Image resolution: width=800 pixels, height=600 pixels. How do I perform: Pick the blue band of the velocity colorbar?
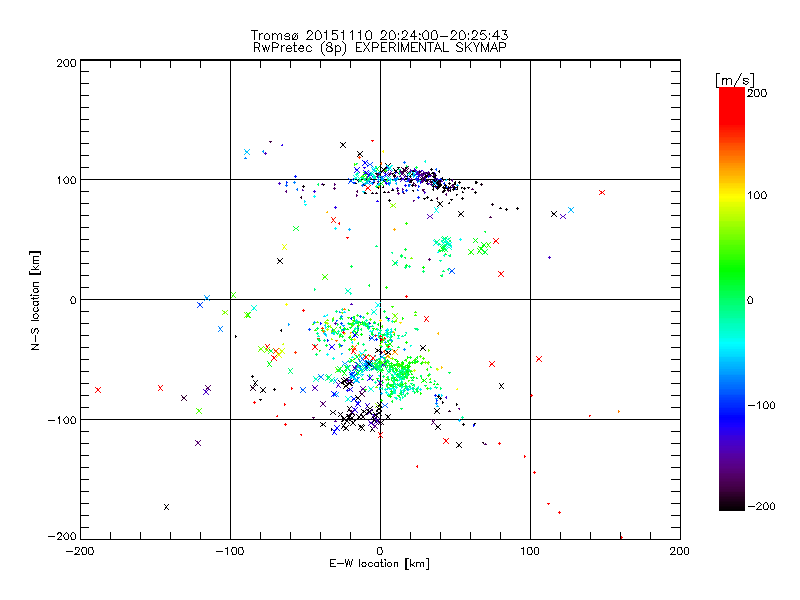[x=732, y=416]
